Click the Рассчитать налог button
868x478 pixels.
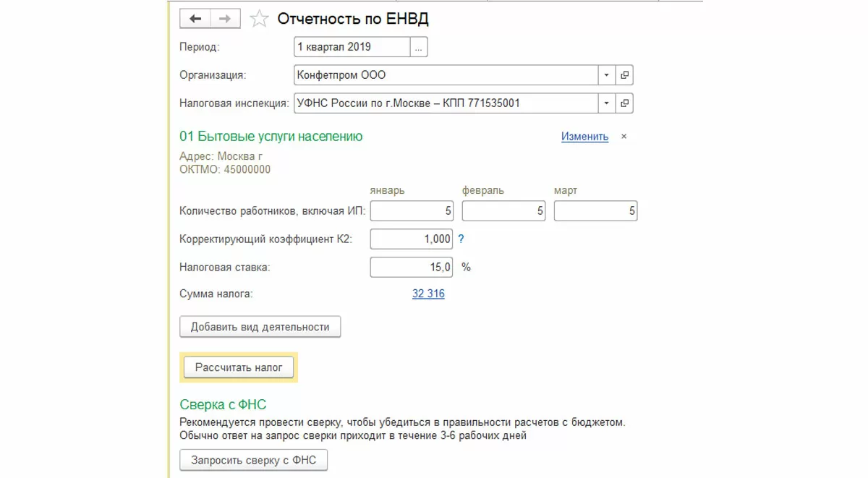click(239, 367)
